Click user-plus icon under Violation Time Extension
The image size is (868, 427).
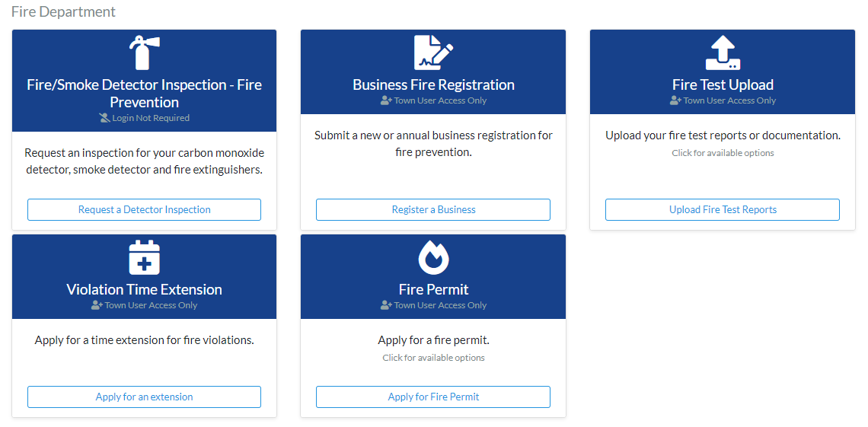point(97,305)
